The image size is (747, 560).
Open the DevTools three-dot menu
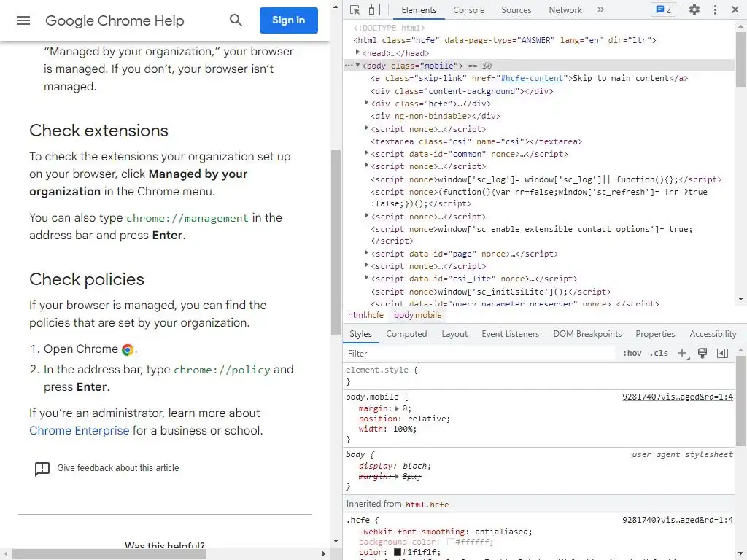click(715, 9)
